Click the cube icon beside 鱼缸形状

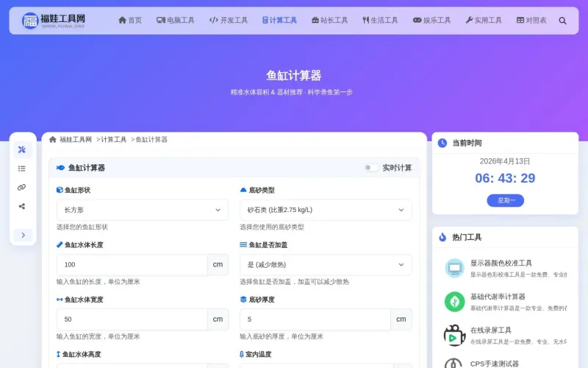pos(60,190)
